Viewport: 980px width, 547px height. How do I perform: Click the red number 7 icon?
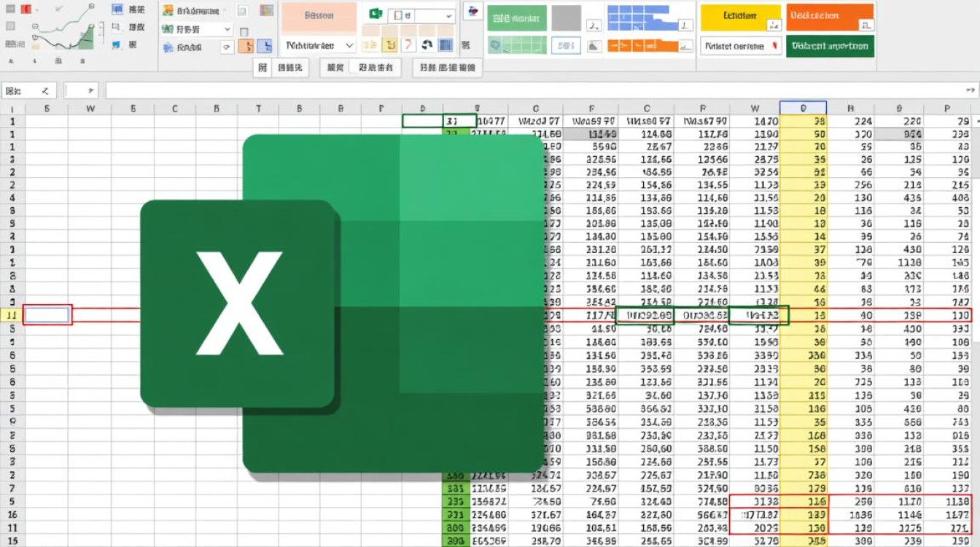[410, 45]
